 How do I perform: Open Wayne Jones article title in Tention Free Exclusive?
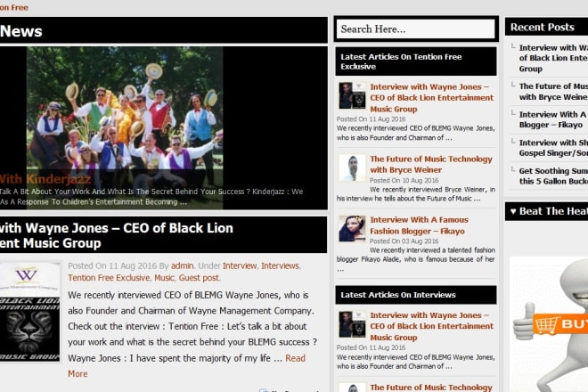(x=431, y=98)
